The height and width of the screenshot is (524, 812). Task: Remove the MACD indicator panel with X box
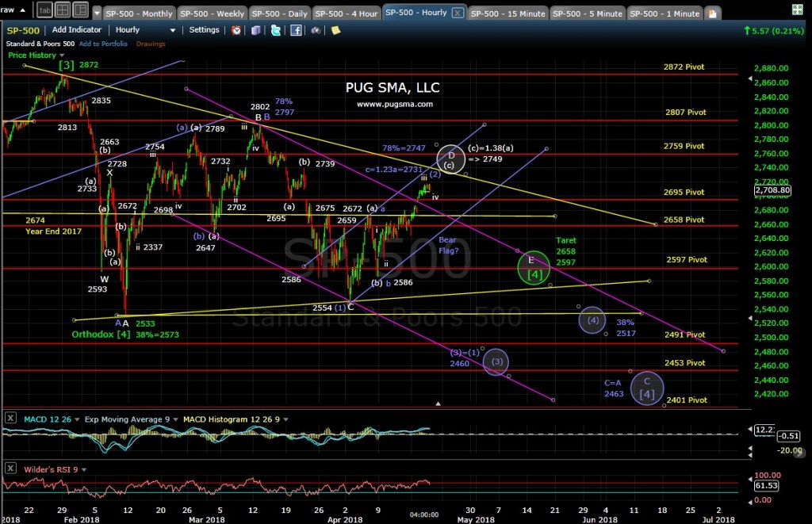click(10, 418)
